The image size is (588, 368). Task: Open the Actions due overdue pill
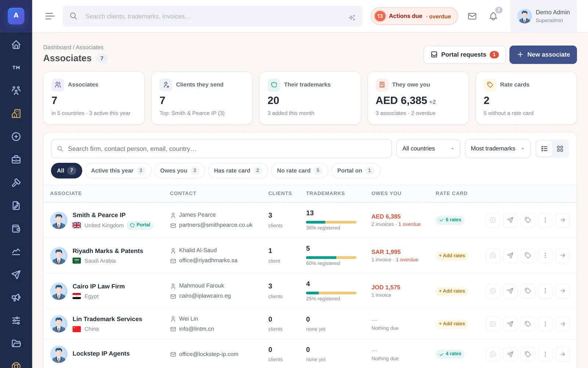click(414, 16)
